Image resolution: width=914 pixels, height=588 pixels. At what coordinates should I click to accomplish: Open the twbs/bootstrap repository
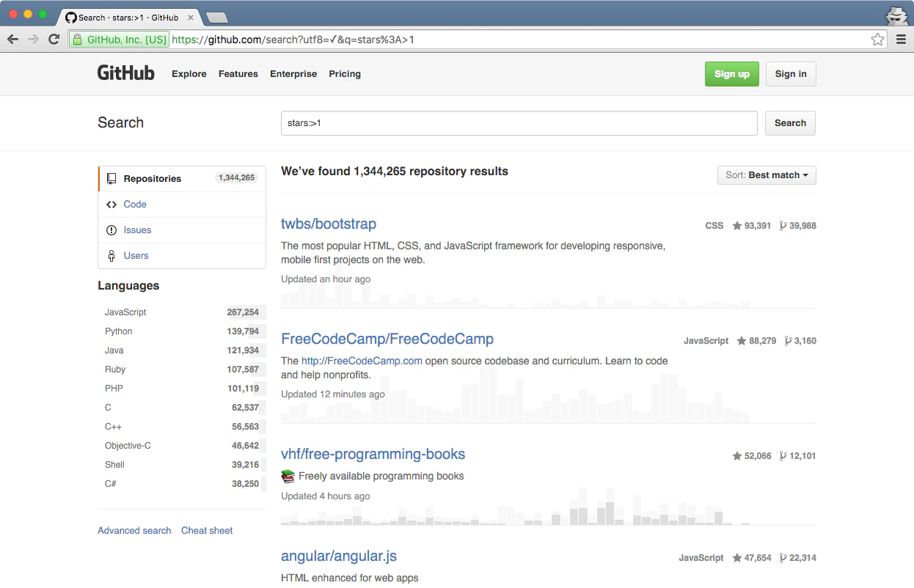point(329,224)
